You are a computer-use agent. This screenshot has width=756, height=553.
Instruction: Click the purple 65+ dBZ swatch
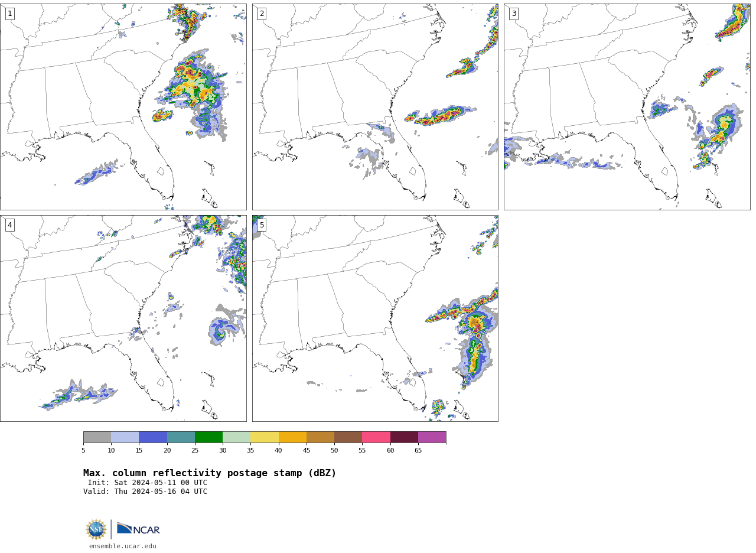[x=432, y=437]
